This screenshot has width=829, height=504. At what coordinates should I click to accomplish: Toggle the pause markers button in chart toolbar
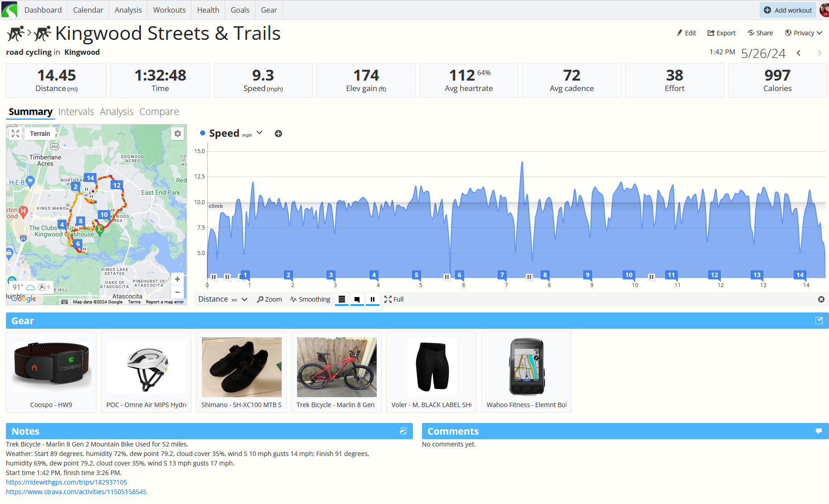pyautogui.click(x=373, y=299)
